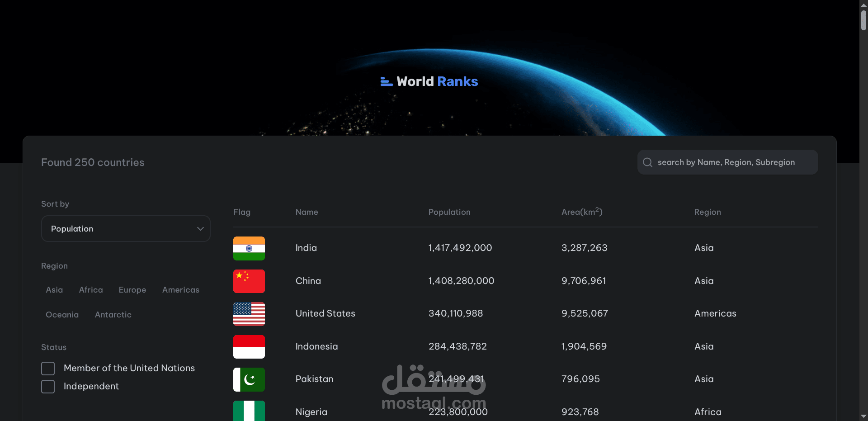This screenshot has width=868, height=421.
Task: Click the Pakistan flag
Action: tap(249, 379)
